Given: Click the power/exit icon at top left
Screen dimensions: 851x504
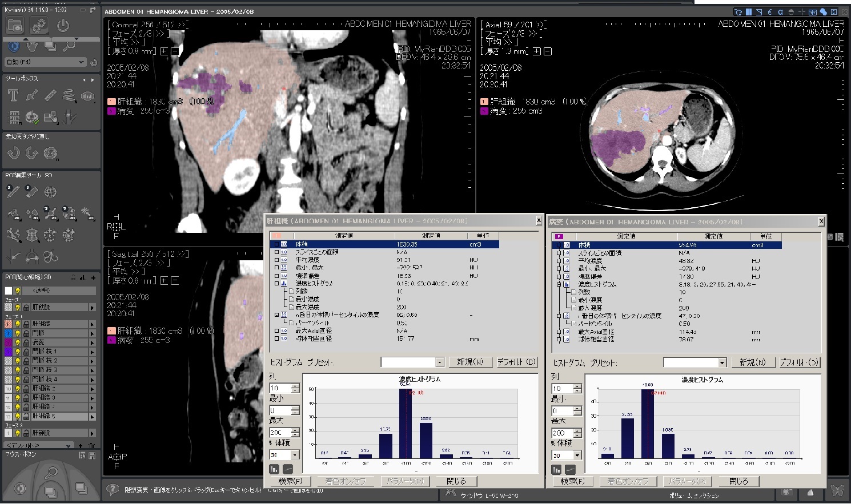Looking at the screenshot, I should (x=63, y=26).
